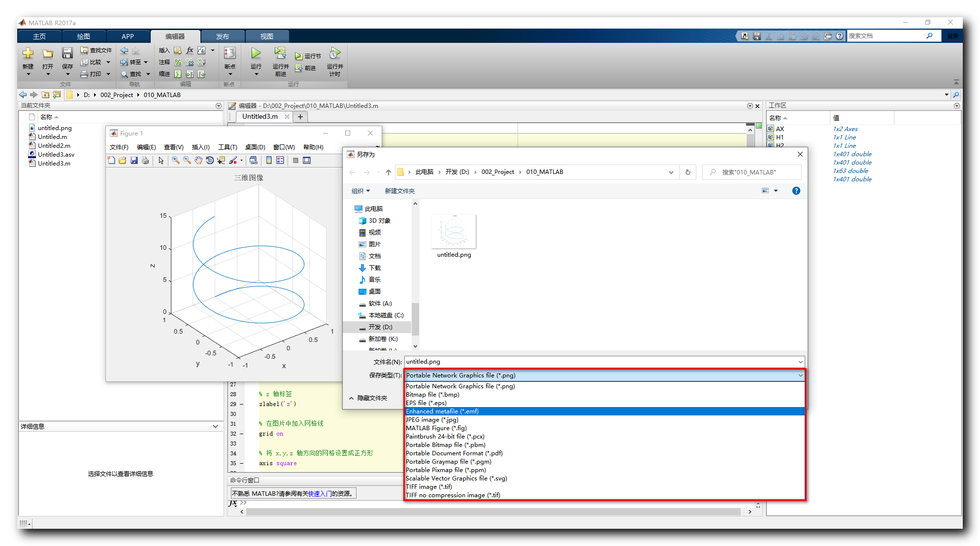Click the Zoom In tool in Figure toolbar
This screenshot has width=980, height=546.
pyautogui.click(x=175, y=160)
